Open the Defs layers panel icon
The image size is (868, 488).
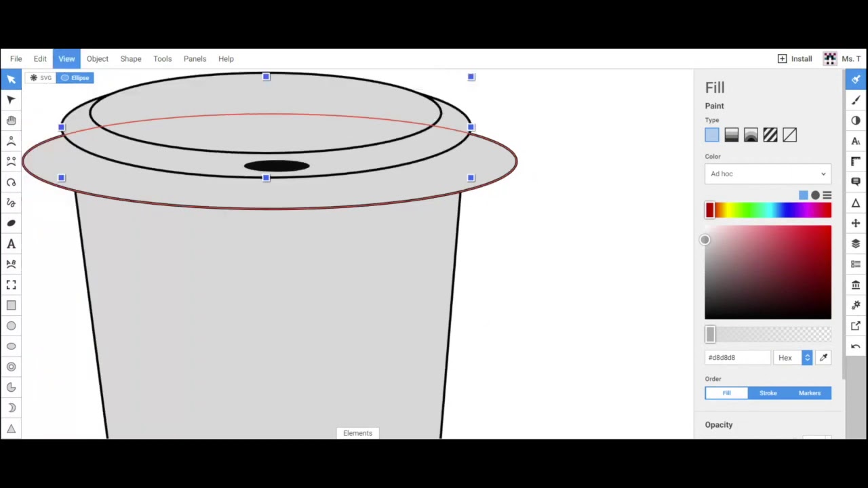click(856, 243)
